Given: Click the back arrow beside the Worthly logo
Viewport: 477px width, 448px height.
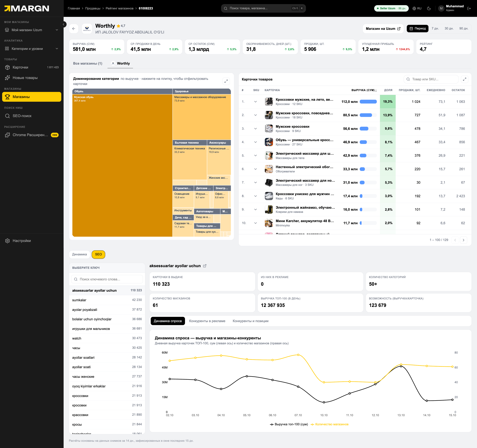Looking at the screenshot, I should pyautogui.click(x=74, y=28).
